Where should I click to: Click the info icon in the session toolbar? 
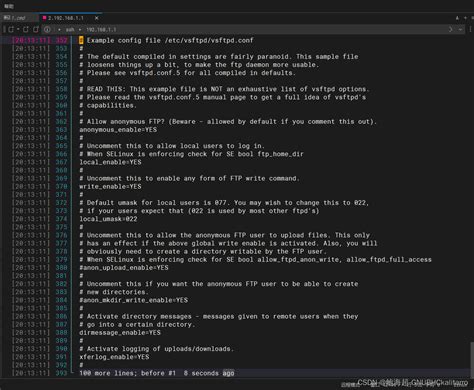[x=47, y=29]
